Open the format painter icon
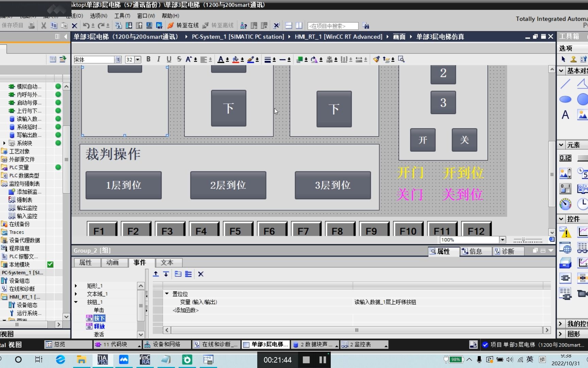This screenshot has height=368, width=588. [x=376, y=59]
